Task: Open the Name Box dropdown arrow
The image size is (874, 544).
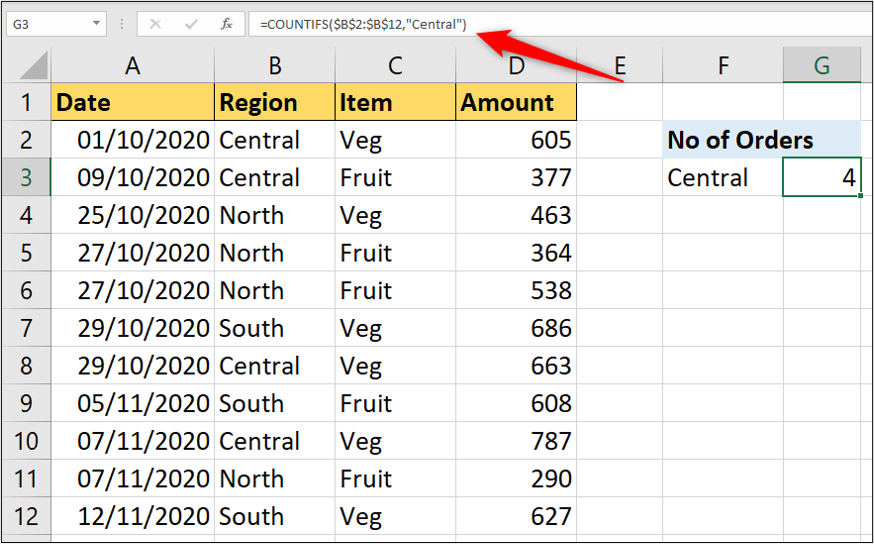Action: tap(96, 24)
